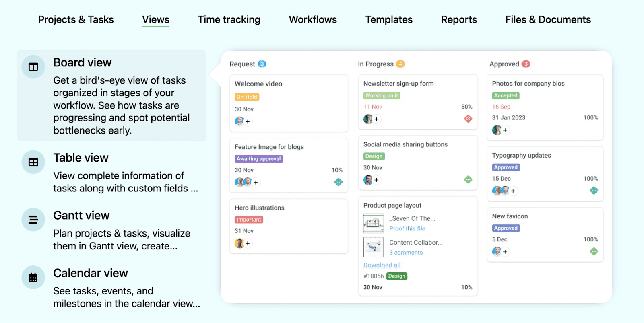The image size is (644, 323).
Task: Open the Projects & Tasks tab
Action: pyautogui.click(x=76, y=19)
